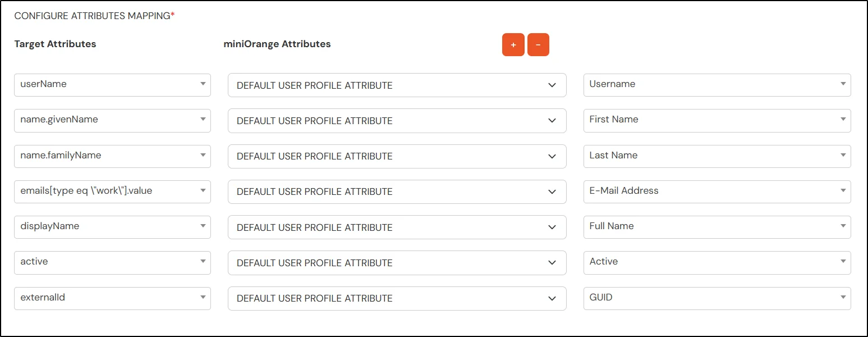
Task: Open the First Name miniOrange attribute dropdown
Action: click(x=717, y=120)
